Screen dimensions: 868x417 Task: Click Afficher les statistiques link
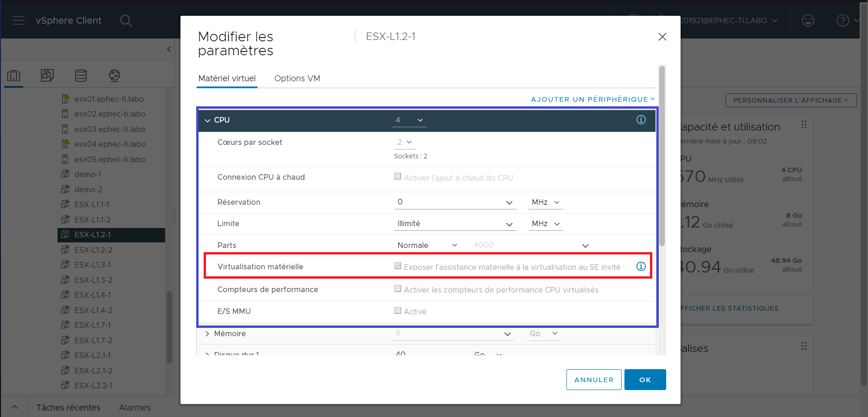click(x=729, y=308)
